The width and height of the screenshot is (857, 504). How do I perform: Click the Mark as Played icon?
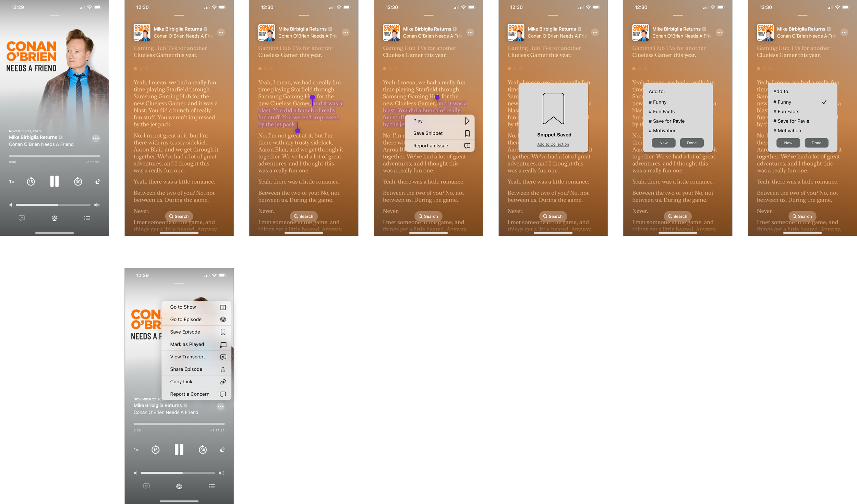click(x=223, y=345)
